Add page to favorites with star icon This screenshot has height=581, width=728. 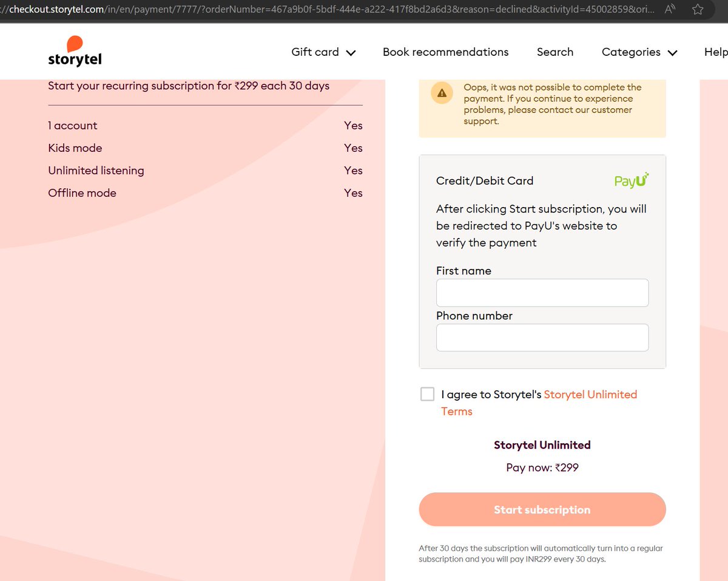[x=698, y=10]
